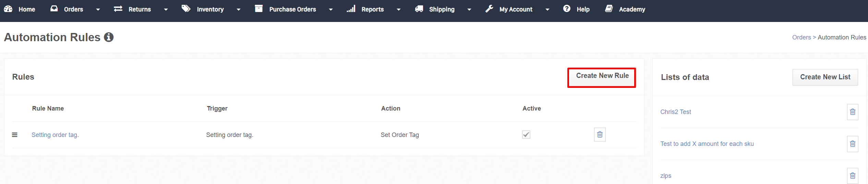
Task: Expand the Orders dropdown arrow
Action: coord(98,10)
